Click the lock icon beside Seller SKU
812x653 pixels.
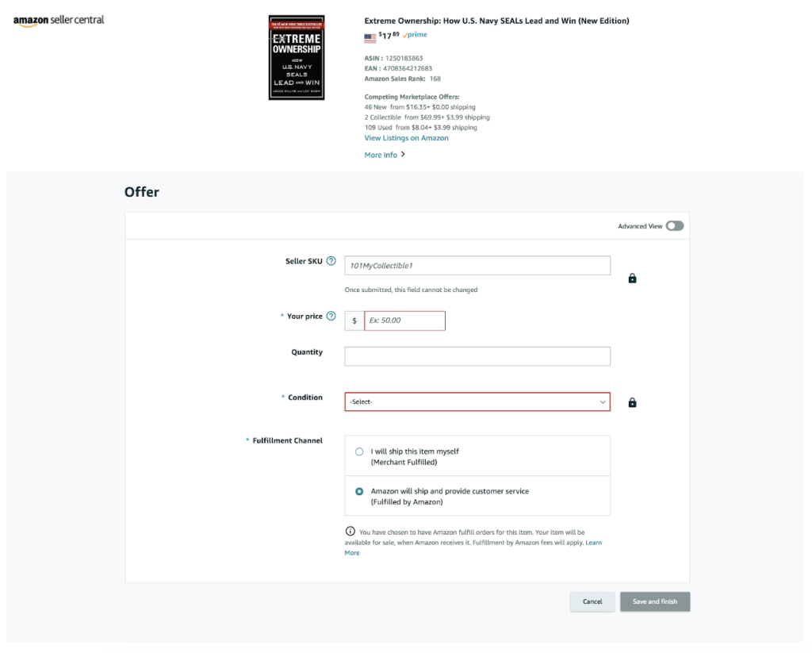631,278
